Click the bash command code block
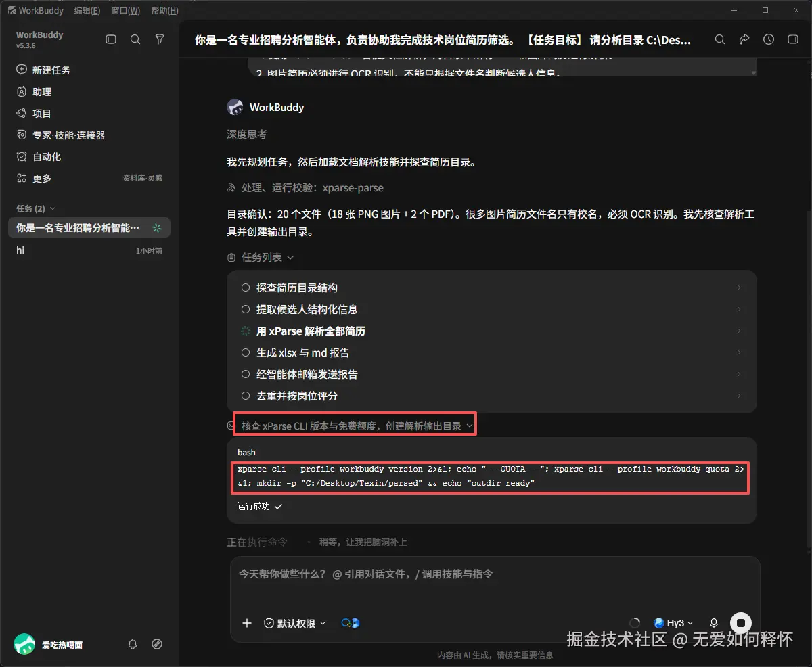 (x=491, y=476)
